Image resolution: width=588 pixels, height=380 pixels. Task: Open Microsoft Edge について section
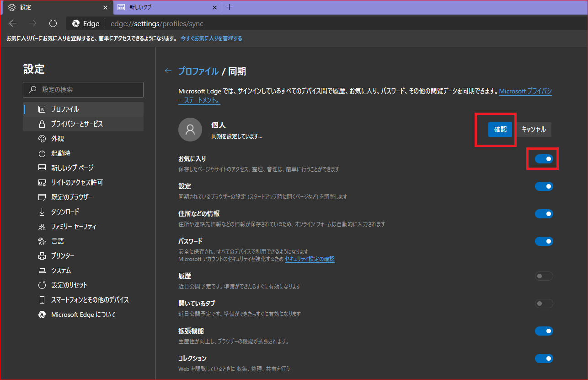click(x=83, y=315)
